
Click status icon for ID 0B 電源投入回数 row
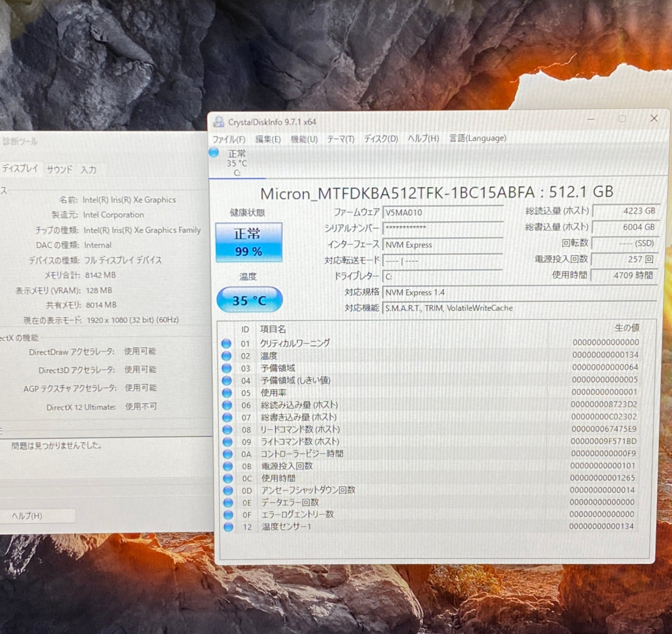click(x=228, y=466)
